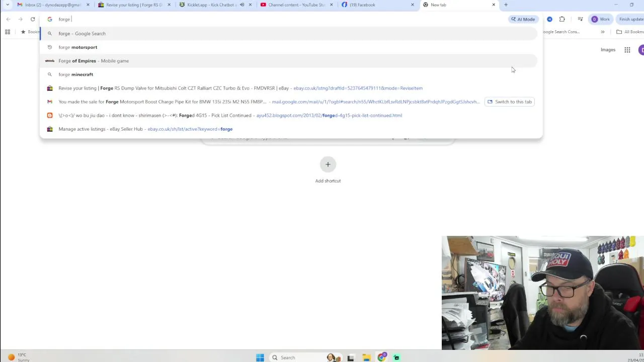
Task: Click the Gmail icon beside sale suggestion
Action: (x=49, y=102)
